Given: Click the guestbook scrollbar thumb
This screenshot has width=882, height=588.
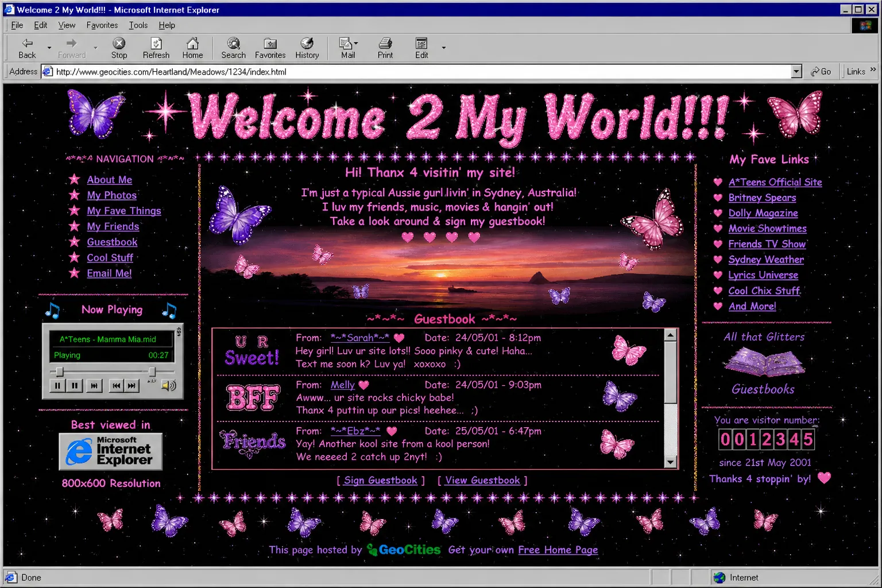Looking at the screenshot, I should point(670,372).
